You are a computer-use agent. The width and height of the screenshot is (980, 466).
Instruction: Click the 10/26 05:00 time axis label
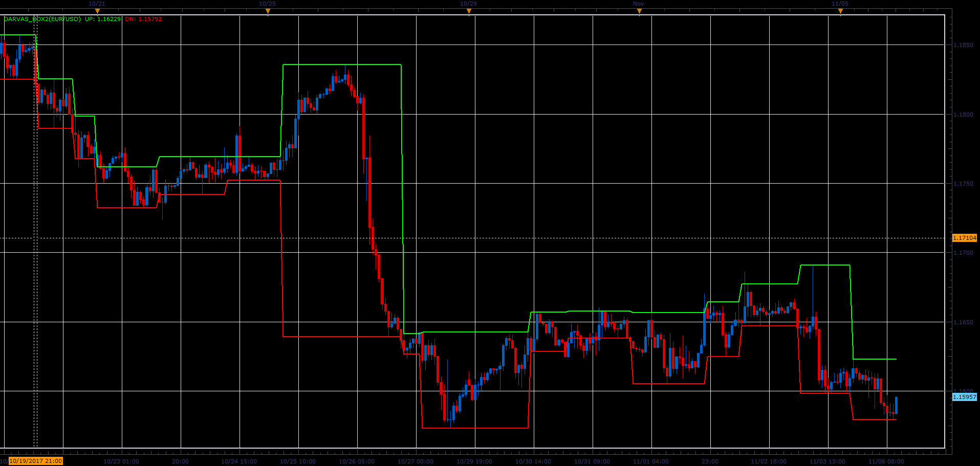(357, 461)
